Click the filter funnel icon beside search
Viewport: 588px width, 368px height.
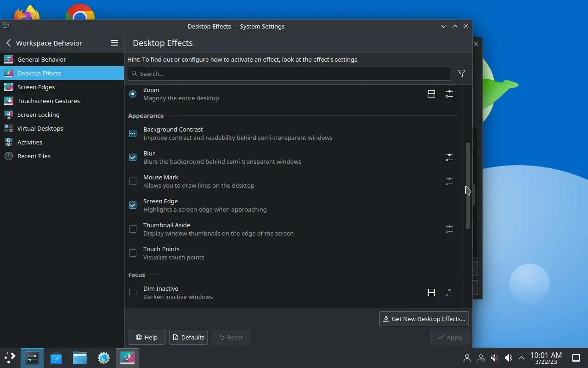tap(461, 74)
